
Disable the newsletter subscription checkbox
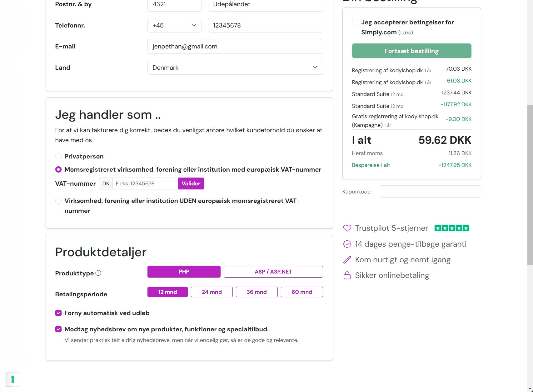click(x=58, y=329)
